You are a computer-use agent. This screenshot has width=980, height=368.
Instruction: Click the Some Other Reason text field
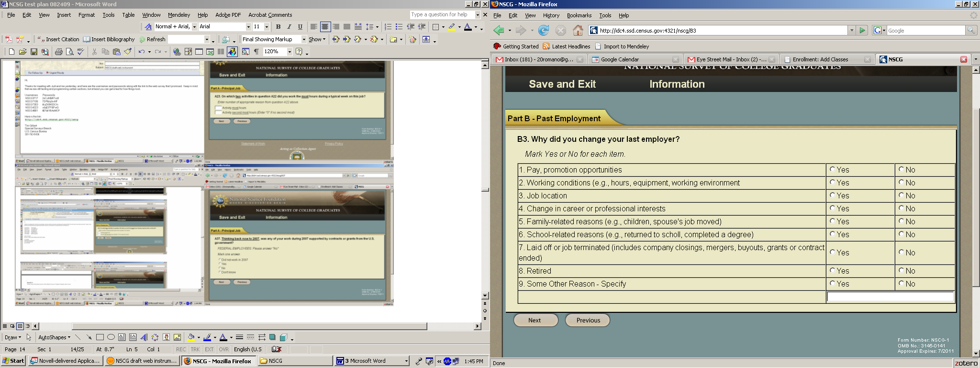[x=890, y=297]
